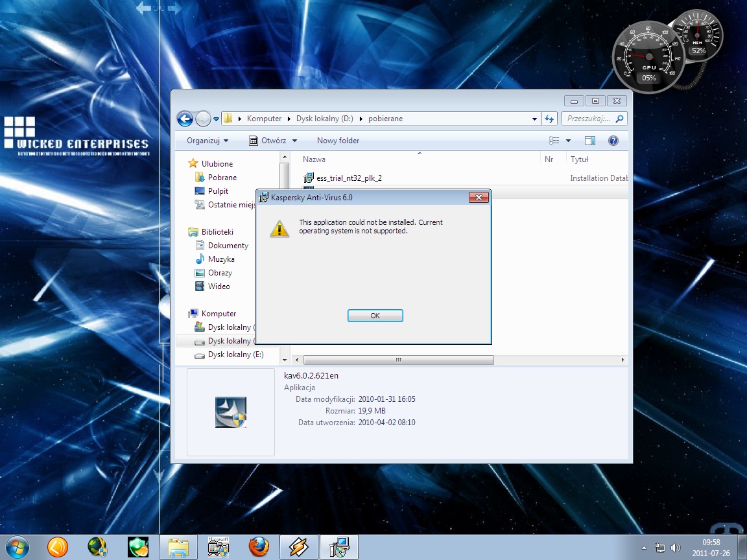Open the Obrazy library
Viewport: 747px width, 560px height.
point(220,273)
